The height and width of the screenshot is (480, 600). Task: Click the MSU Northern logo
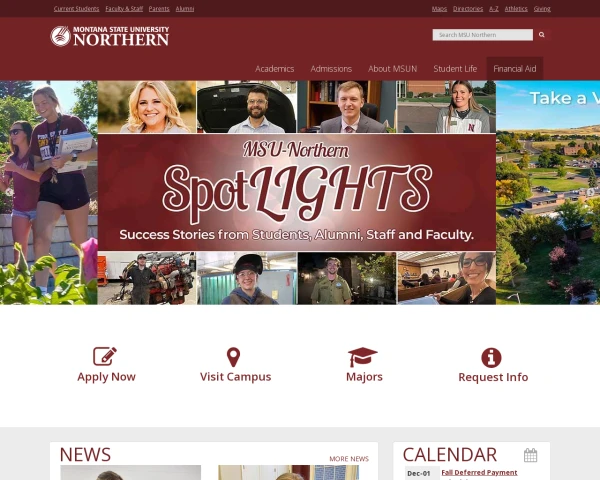(110, 36)
